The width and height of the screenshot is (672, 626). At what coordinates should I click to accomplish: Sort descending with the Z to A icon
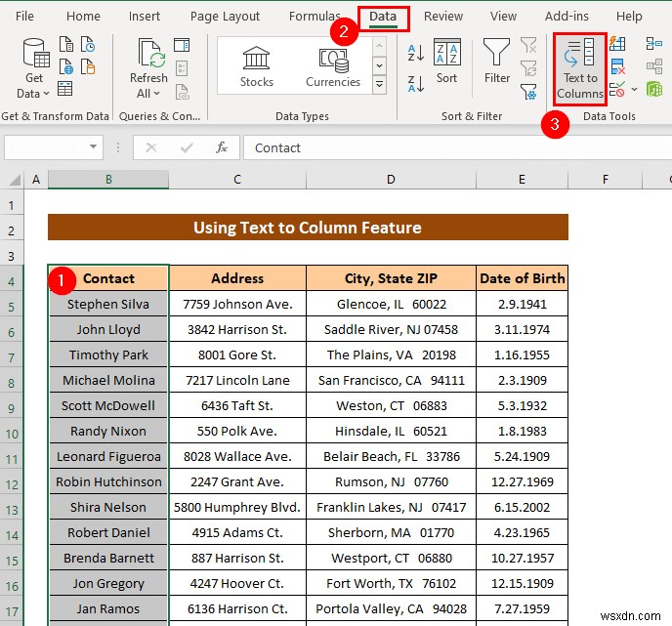[x=416, y=84]
